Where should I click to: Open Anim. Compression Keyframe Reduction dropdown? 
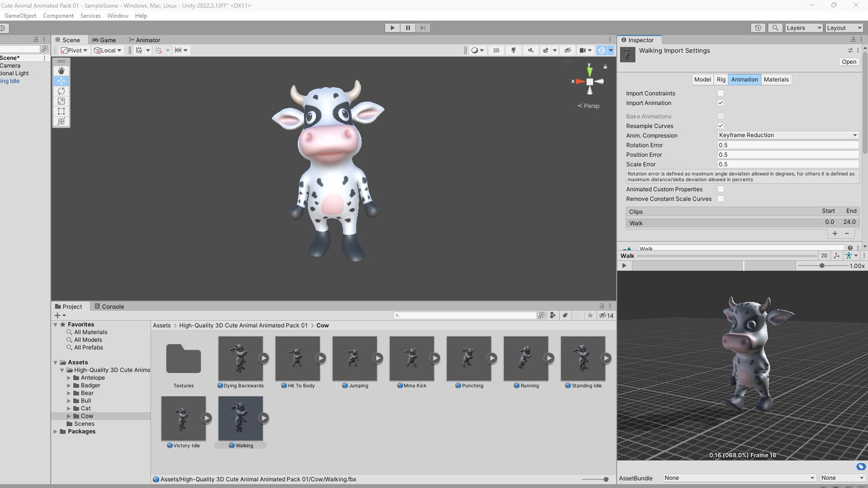coord(788,135)
